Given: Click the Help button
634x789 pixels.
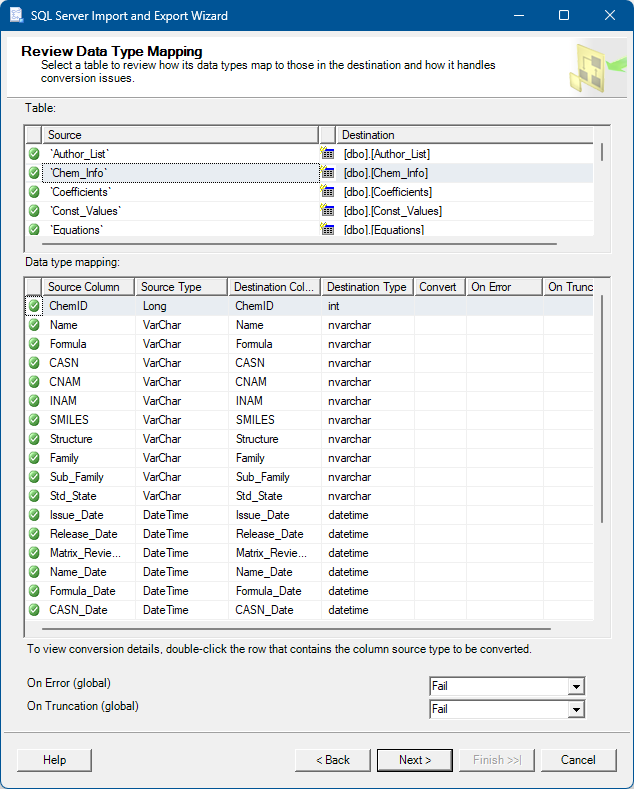Looking at the screenshot, I should tap(54, 760).
